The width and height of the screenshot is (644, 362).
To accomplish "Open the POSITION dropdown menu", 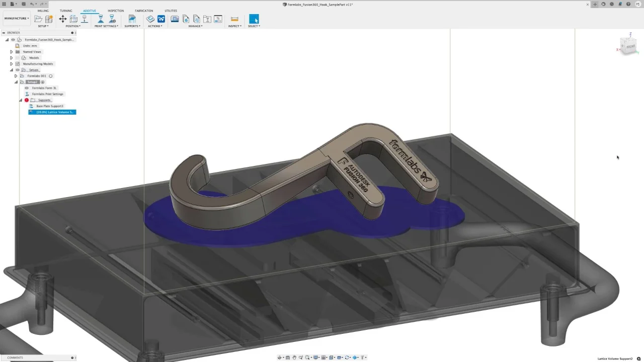I will click(x=73, y=26).
